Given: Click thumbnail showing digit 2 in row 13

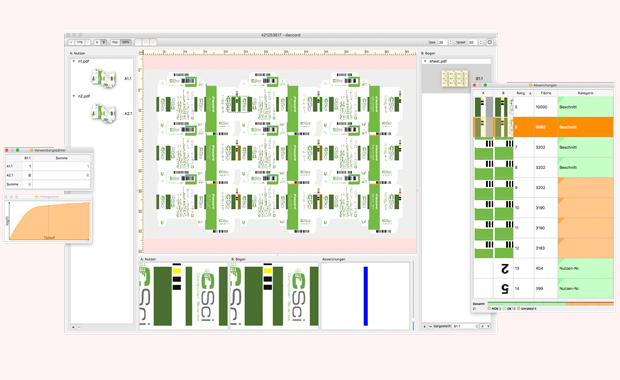Looking at the screenshot, I should click(x=503, y=268).
